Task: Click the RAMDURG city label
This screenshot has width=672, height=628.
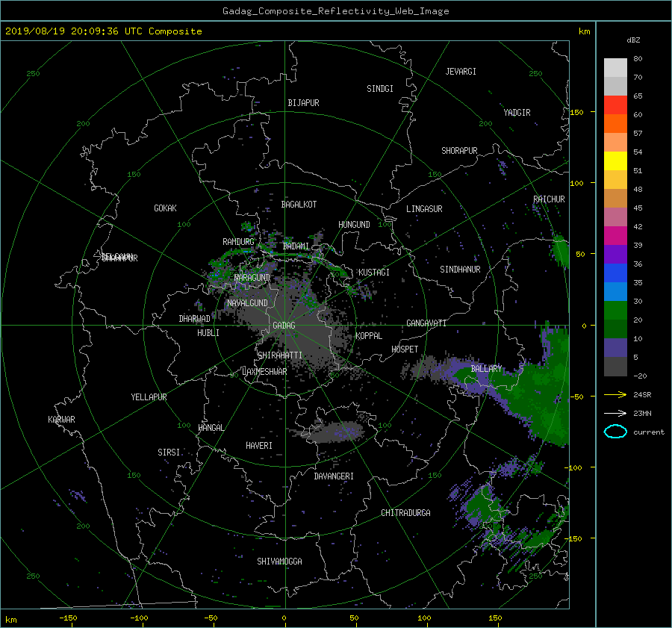Action: [238, 242]
